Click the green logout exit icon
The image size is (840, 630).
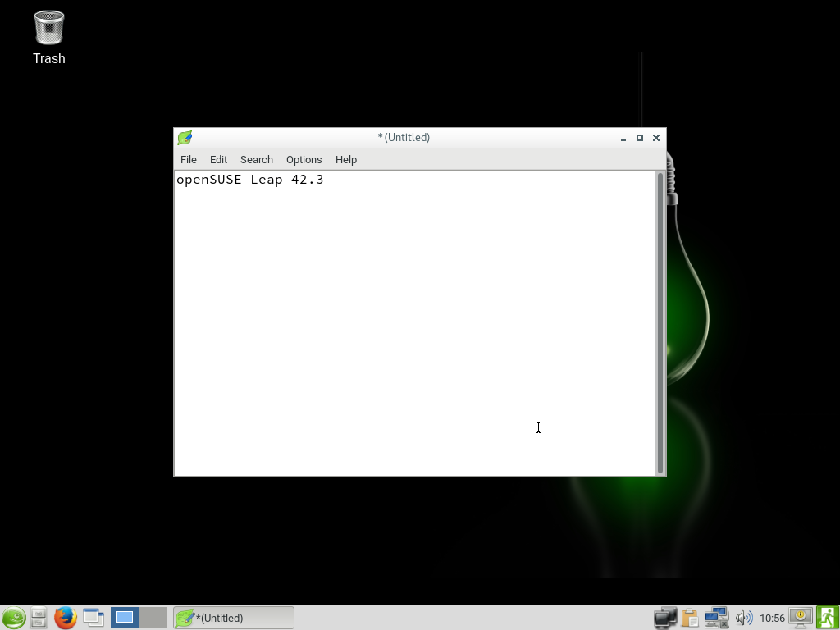(x=827, y=618)
